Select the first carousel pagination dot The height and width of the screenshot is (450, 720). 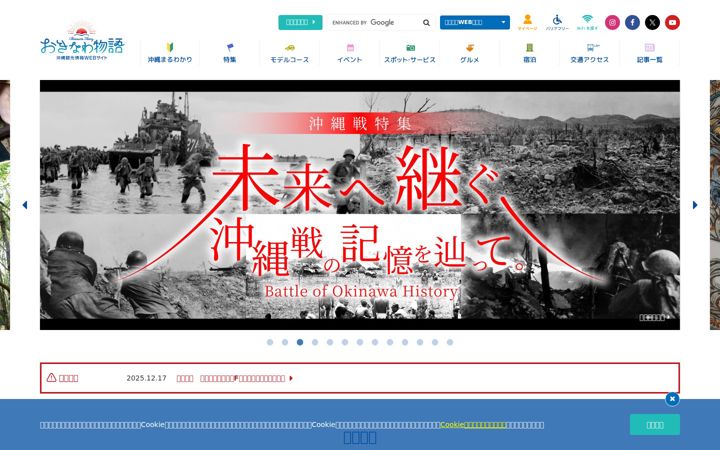270,342
